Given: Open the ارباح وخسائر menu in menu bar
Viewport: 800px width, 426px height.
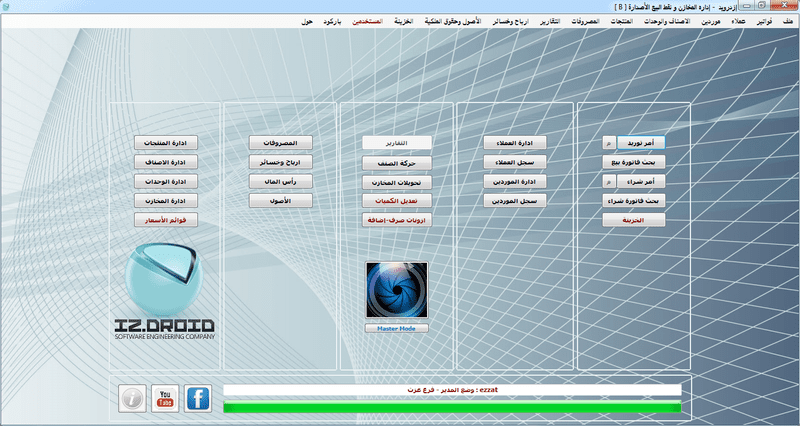Looking at the screenshot, I should (511, 21).
